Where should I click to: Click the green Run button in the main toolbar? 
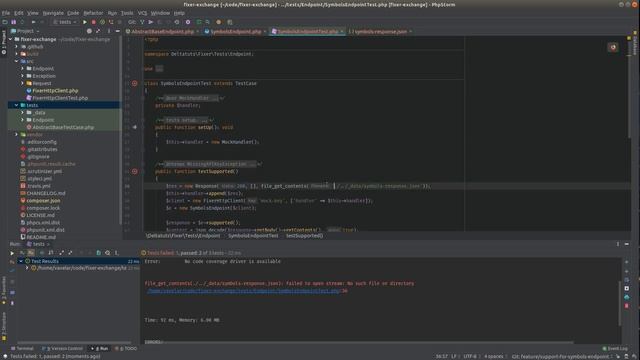click(x=84, y=22)
